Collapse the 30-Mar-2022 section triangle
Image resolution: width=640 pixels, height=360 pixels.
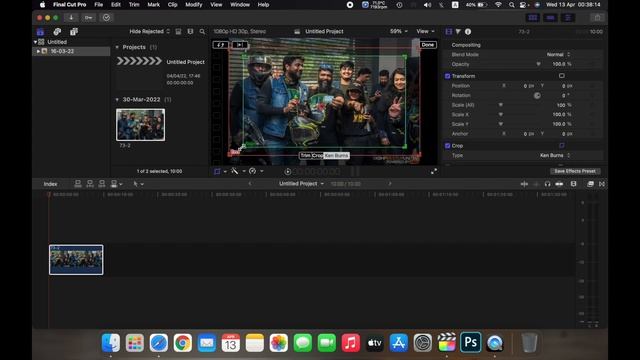(117, 100)
